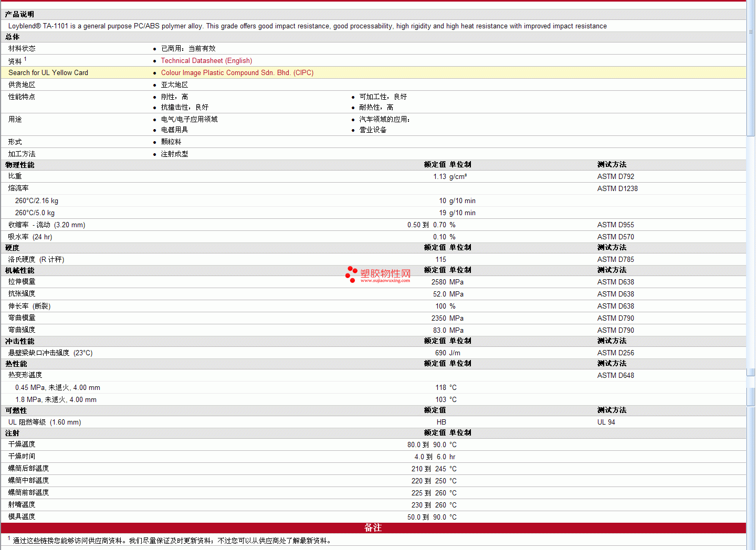756x550 pixels.
Task: Open the Technical Datasheet (English) link
Action: pos(206,61)
